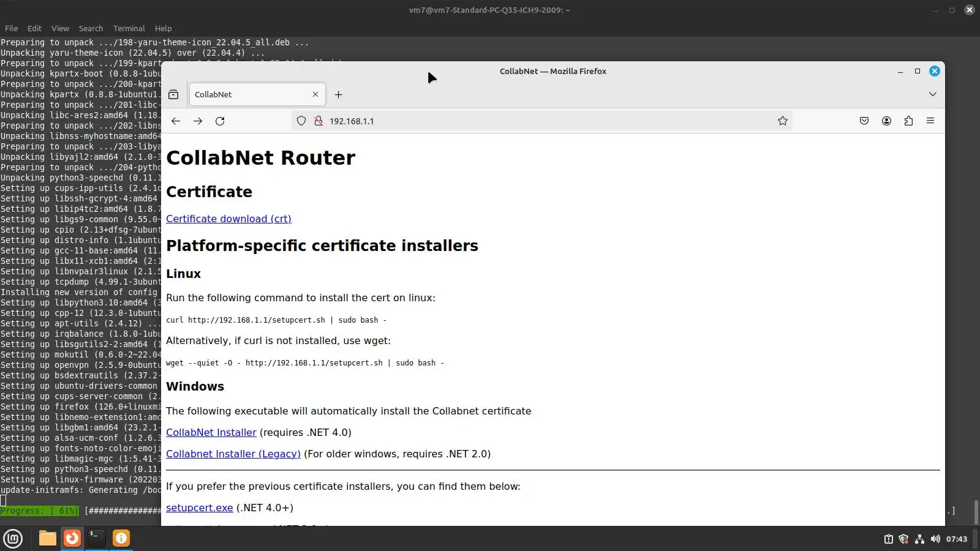Open the clock showing 07:43

[957, 539]
